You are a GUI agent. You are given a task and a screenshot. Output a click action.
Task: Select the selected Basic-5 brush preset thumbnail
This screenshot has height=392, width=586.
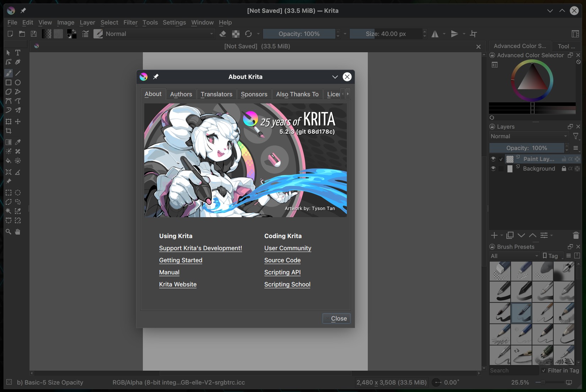pos(522,312)
